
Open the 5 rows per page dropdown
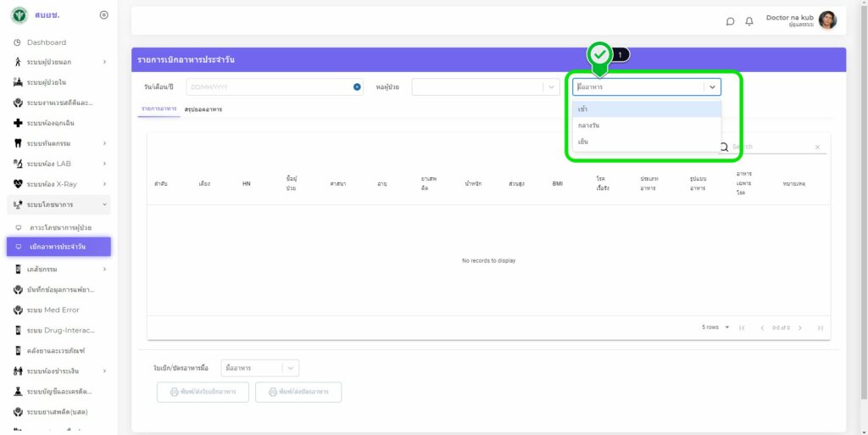click(716, 327)
